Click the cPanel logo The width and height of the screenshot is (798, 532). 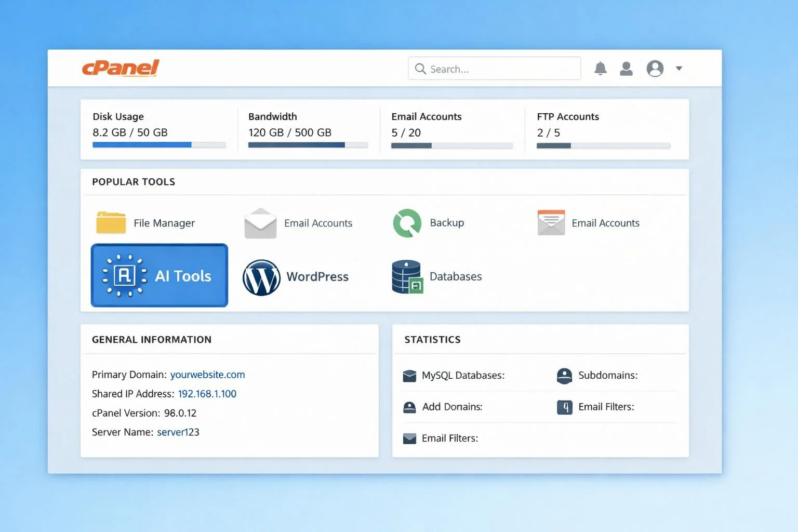point(121,68)
